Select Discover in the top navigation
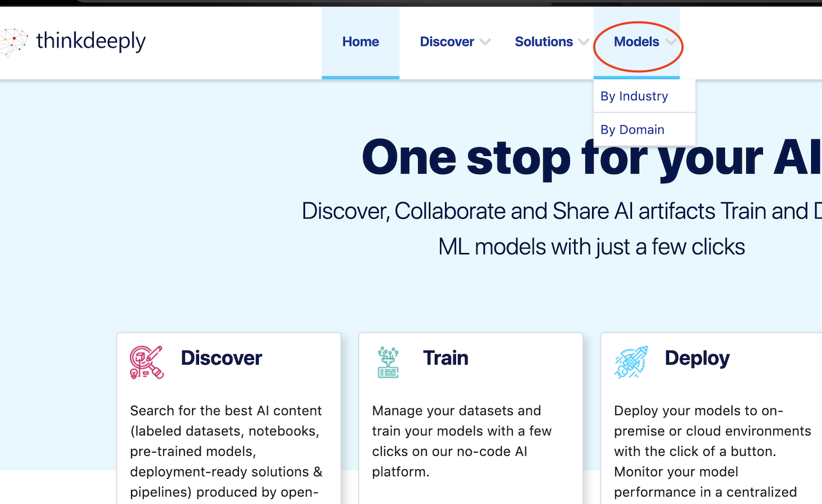Viewport: 822px width, 504px height. pyautogui.click(x=446, y=42)
